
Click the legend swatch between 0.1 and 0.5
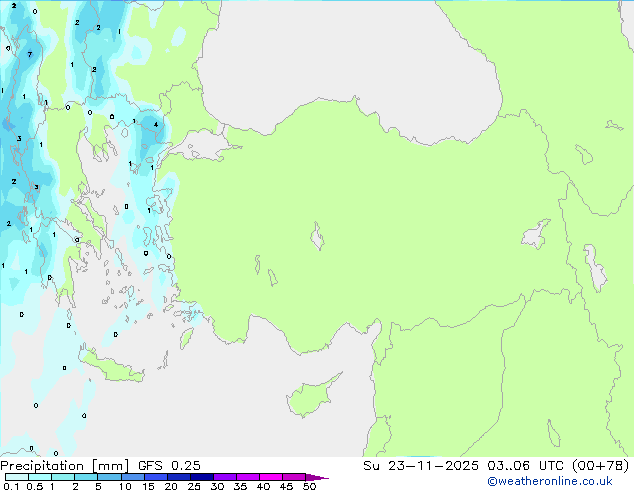[x=17, y=477]
